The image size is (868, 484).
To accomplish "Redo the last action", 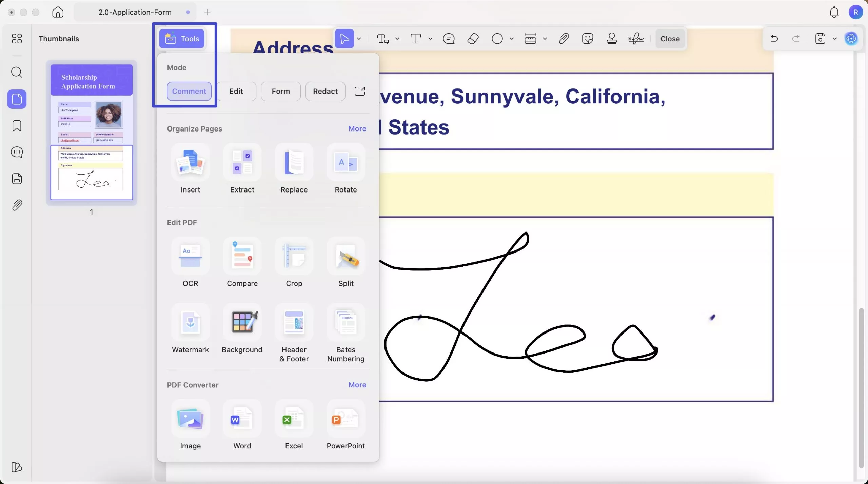I will [796, 38].
